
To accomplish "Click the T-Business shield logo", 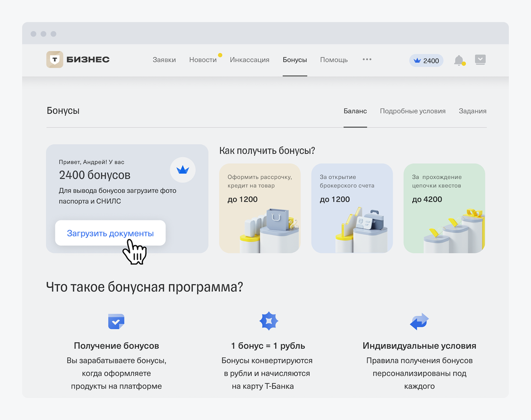I will tap(54, 60).
